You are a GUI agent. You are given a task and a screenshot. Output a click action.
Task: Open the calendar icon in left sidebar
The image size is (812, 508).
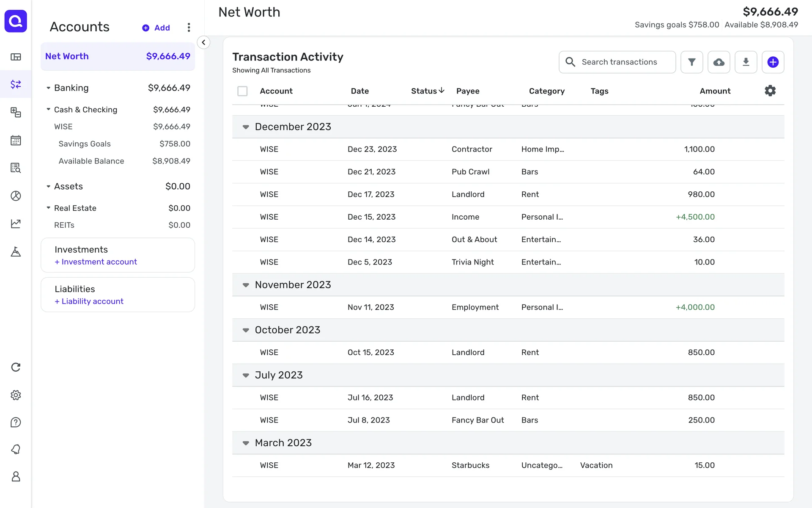point(16,140)
